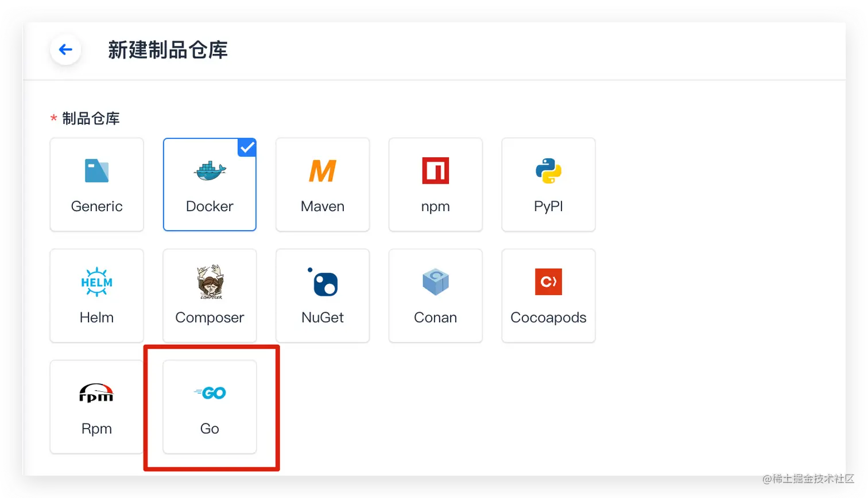
Task: Pick the Composer repository card
Action: click(210, 295)
